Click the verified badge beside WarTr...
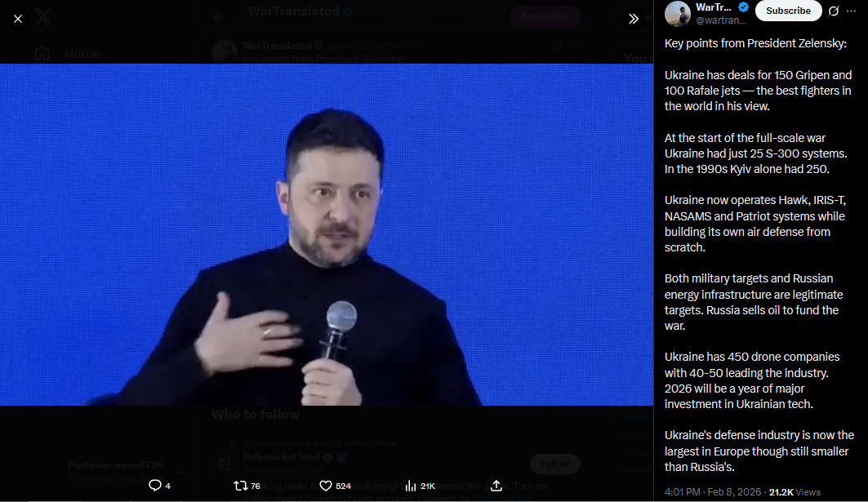 click(x=743, y=7)
